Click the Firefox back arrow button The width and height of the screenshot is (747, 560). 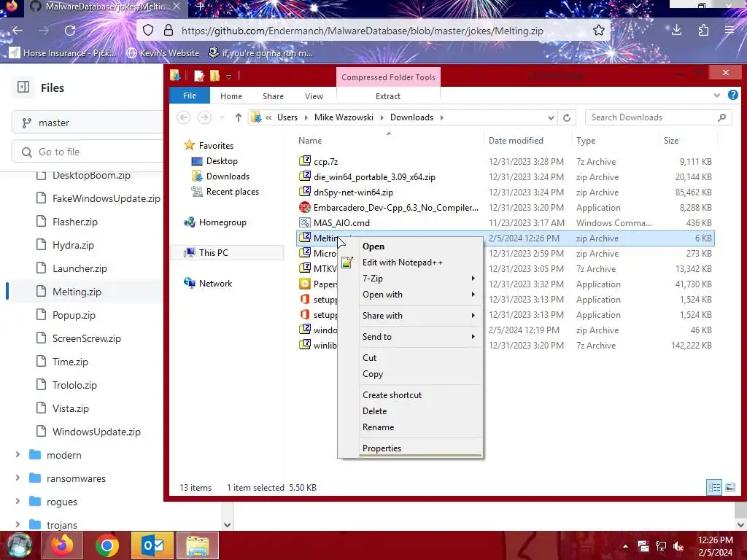pyautogui.click(x=18, y=31)
